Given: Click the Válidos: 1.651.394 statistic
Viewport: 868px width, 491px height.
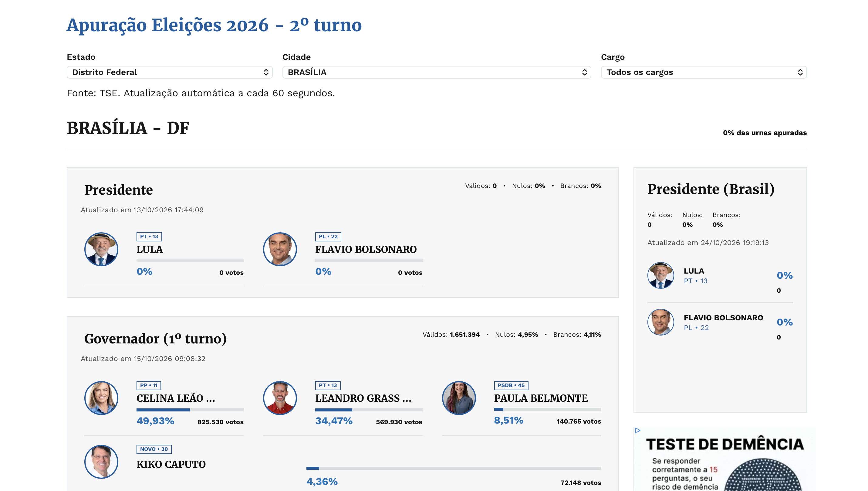Looking at the screenshot, I should pos(451,335).
